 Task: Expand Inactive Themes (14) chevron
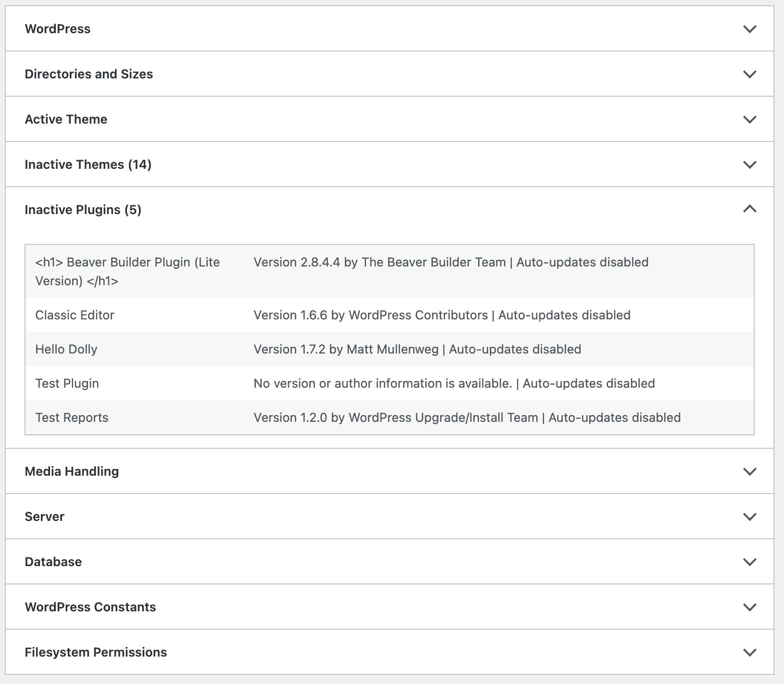point(749,165)
